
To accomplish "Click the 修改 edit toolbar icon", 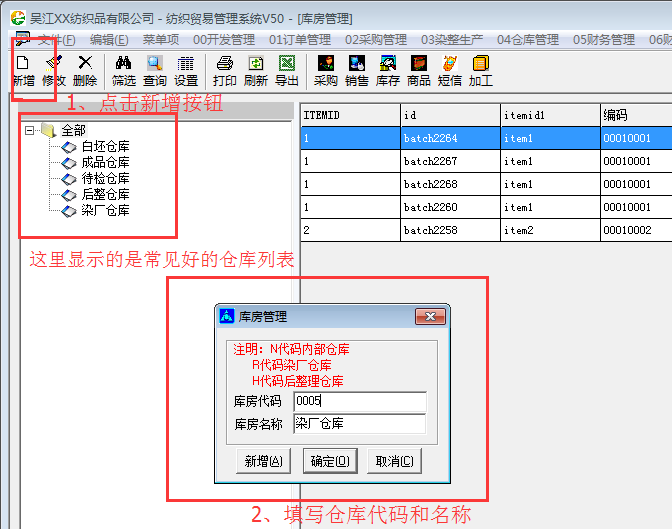I will [x=54, y=63].
